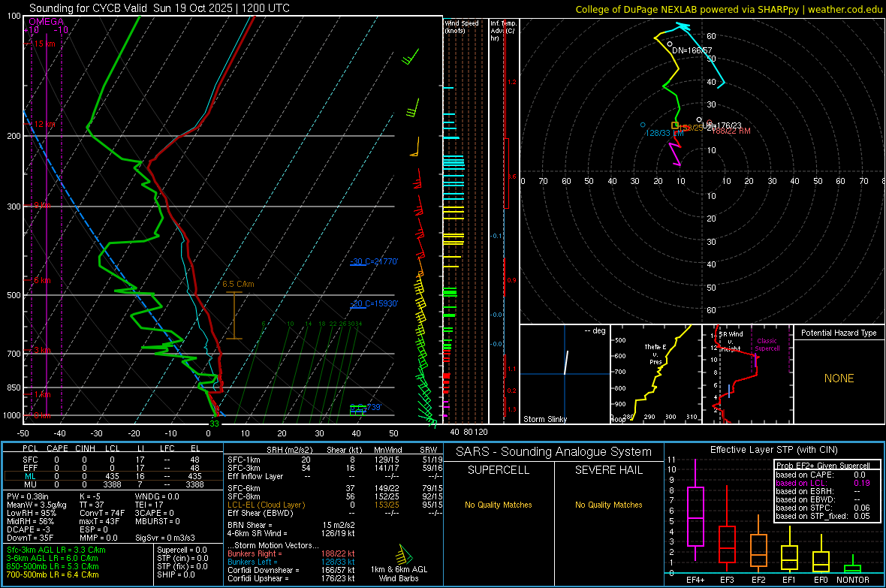The image size is (886, 588).
Task: Click the 'DCAPE = -3' value
Action: pyautogui.click(x=29, y=529)
